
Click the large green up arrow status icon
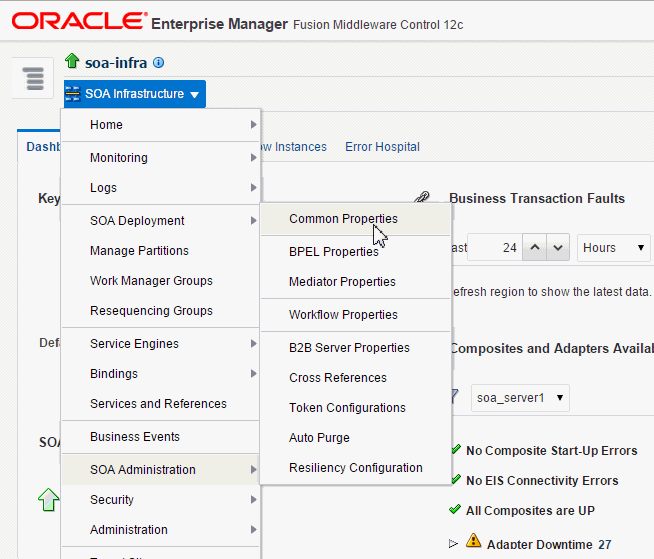48,499
